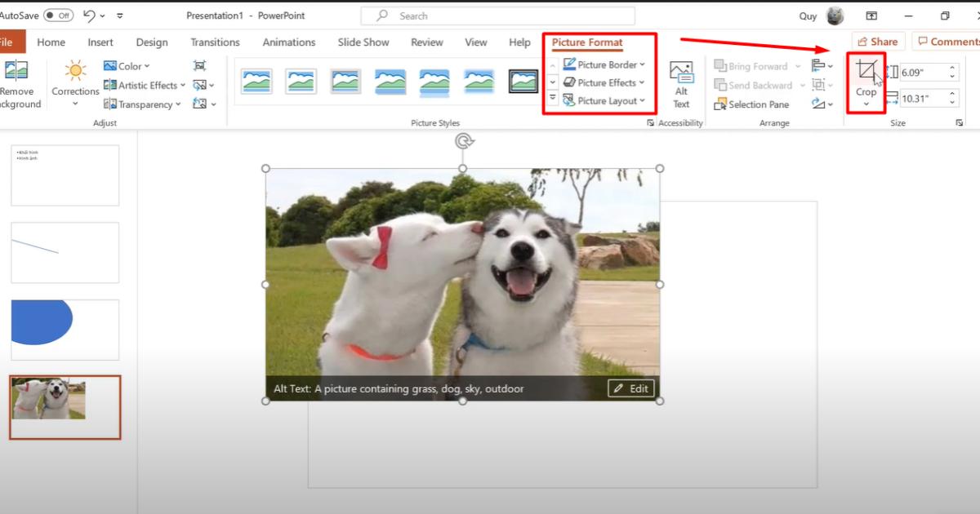980x514 pixels.
Task: Click the Undo arrow icon
Action: point(90,16)
